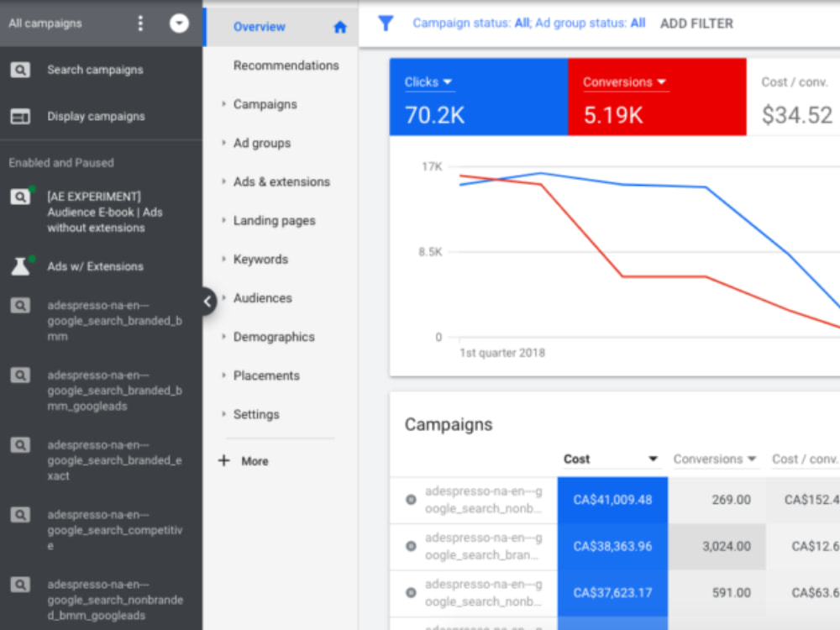Image resolution: width=840 pixels, height=630 pixels.
Task: Expand the Landing pages menu arrow
Action: (x=223, y=220)
